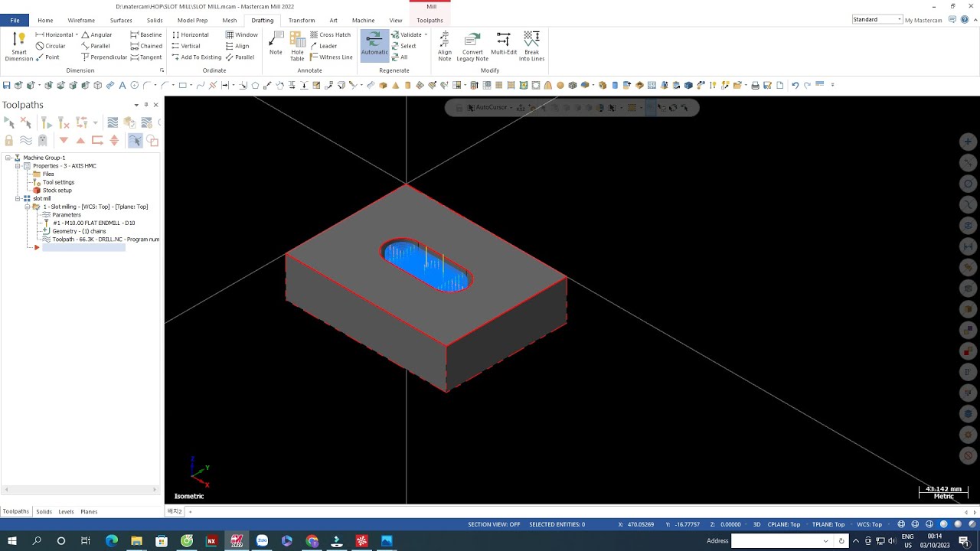This screenshot has height=551, width=980.
Task: Open Windows Start menu
Action: point(12,541)
